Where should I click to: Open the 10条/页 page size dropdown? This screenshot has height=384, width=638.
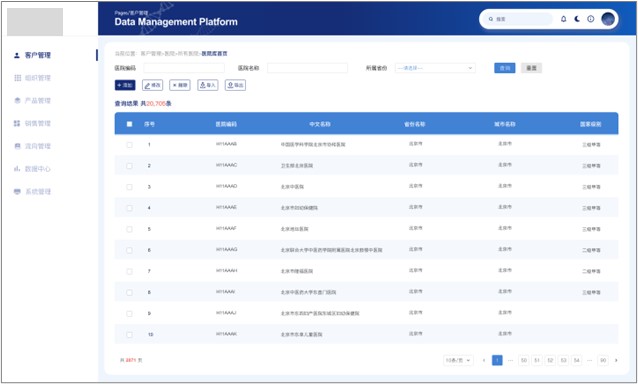click(458, 360)
